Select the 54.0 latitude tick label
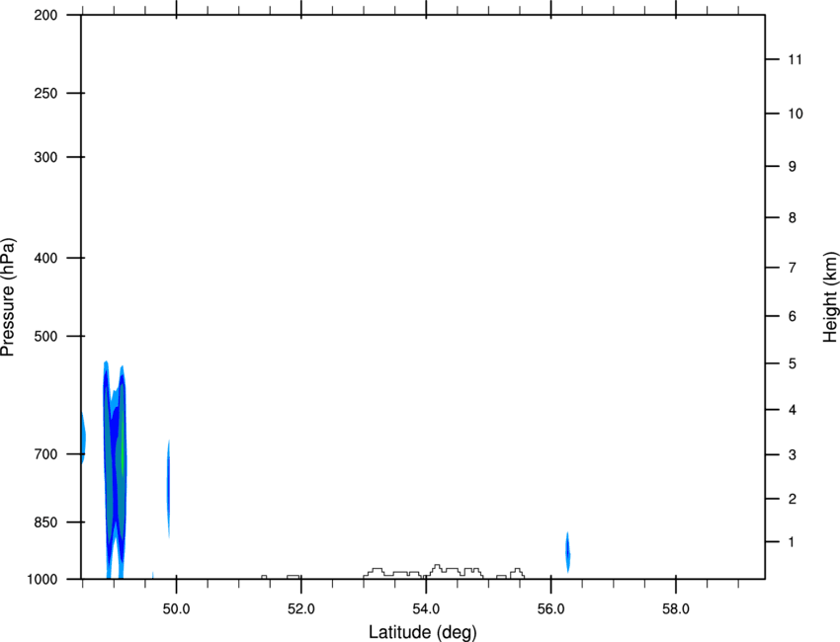 click(426, 608)
